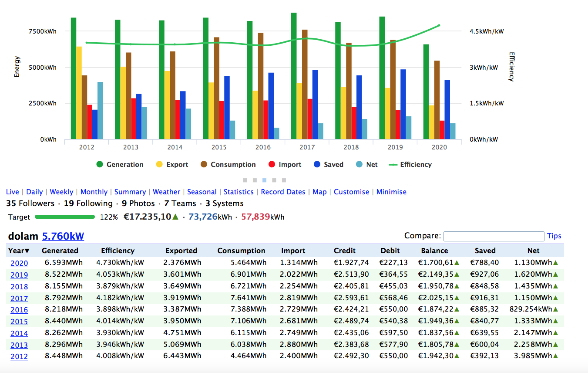Open the Weather link
The width and height of the screenshot is (588, 373).
click(166, 192)
